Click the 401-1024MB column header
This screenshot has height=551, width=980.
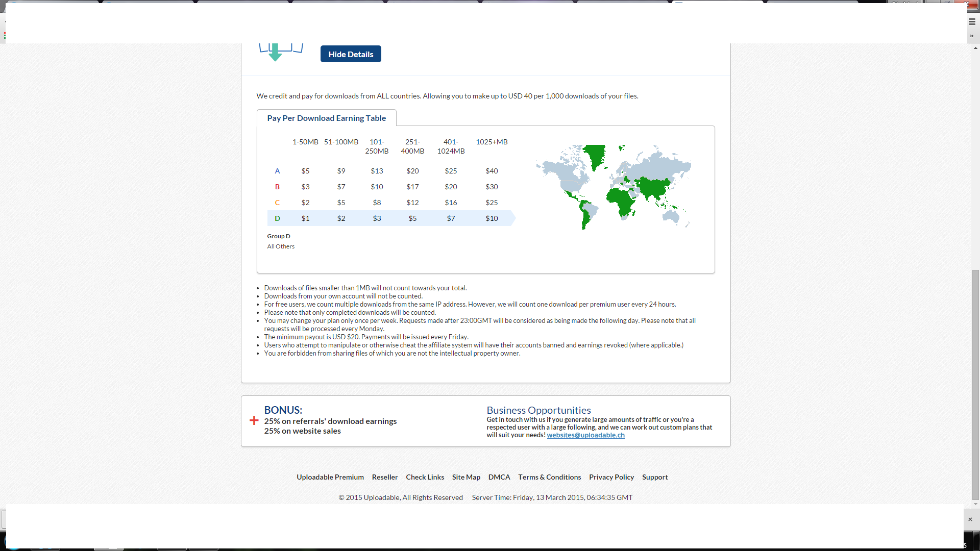451,146
